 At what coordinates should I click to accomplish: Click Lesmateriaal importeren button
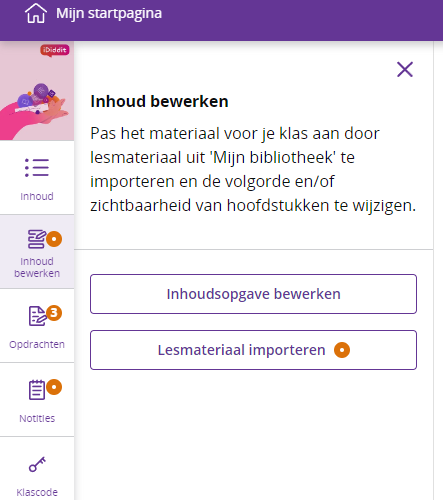[x=253, y=350]
